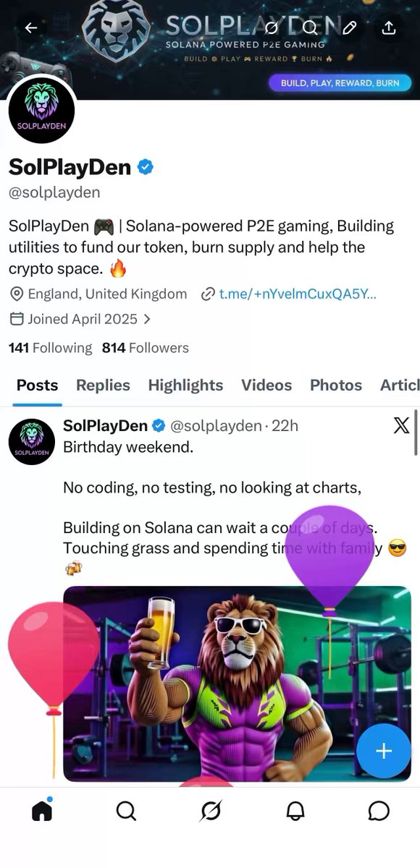Tap the blue compose post button
Screen dimensions: 420x868
click(x=383, y=751)
